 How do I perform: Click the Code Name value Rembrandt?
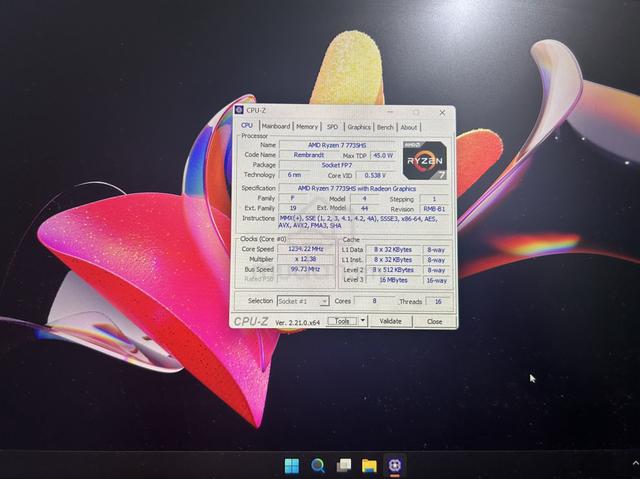[x=309, y=155]
